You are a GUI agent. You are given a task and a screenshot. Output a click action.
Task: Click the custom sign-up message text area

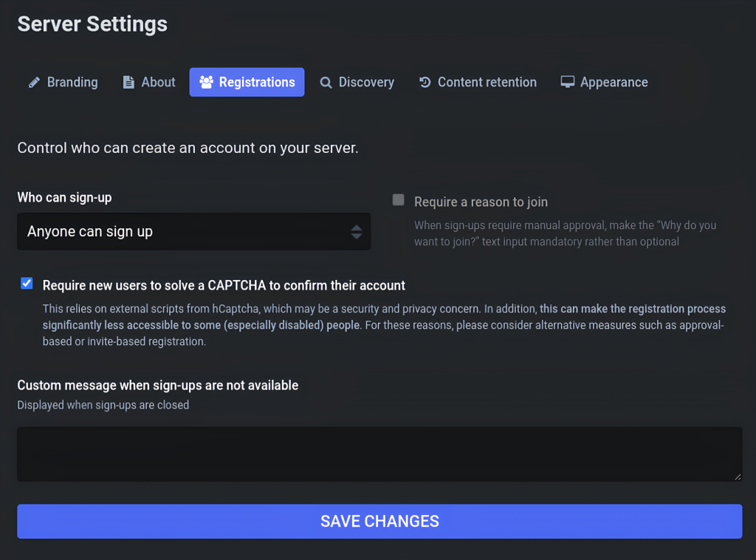tap(378, 454)
